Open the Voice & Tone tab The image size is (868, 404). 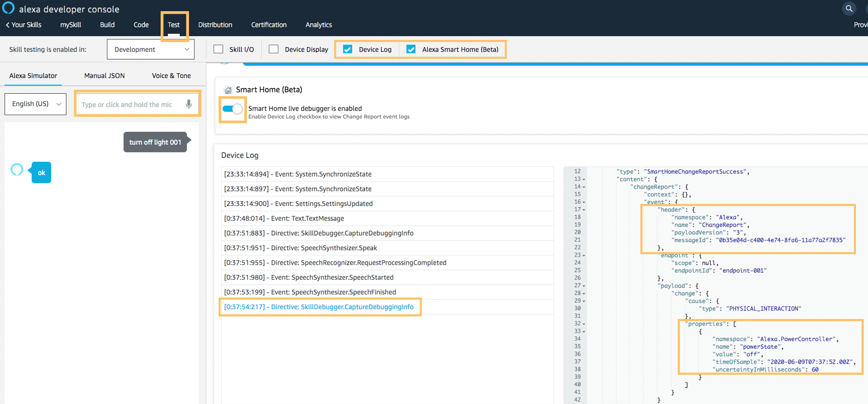coord(171,76)
